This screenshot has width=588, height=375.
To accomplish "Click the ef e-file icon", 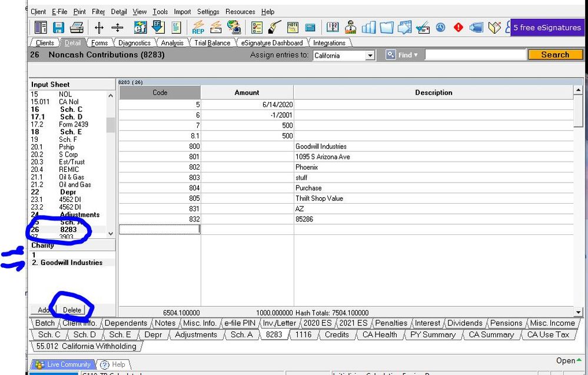I will 140,27.
